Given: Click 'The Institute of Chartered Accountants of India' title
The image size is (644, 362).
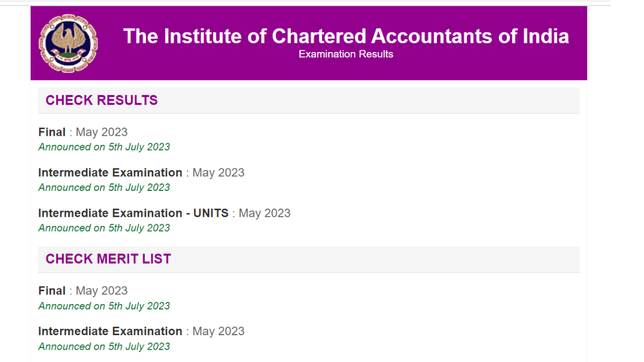Looking at the screenshot, I should coord(346,36).
